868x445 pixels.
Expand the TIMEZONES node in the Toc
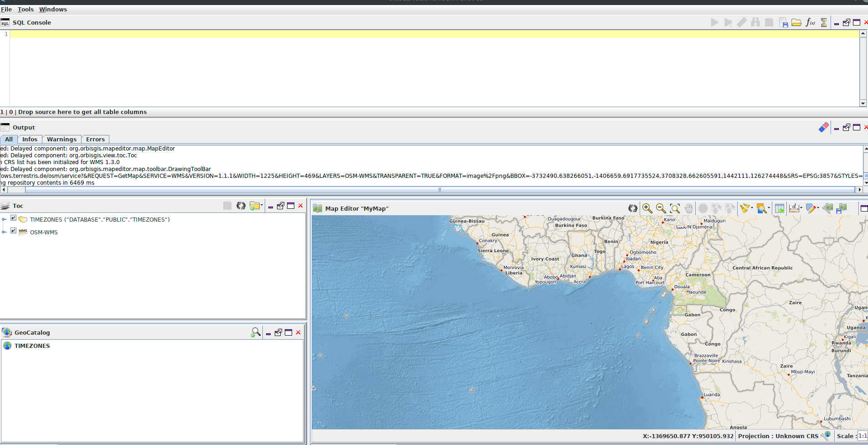(x=5, y=219)
